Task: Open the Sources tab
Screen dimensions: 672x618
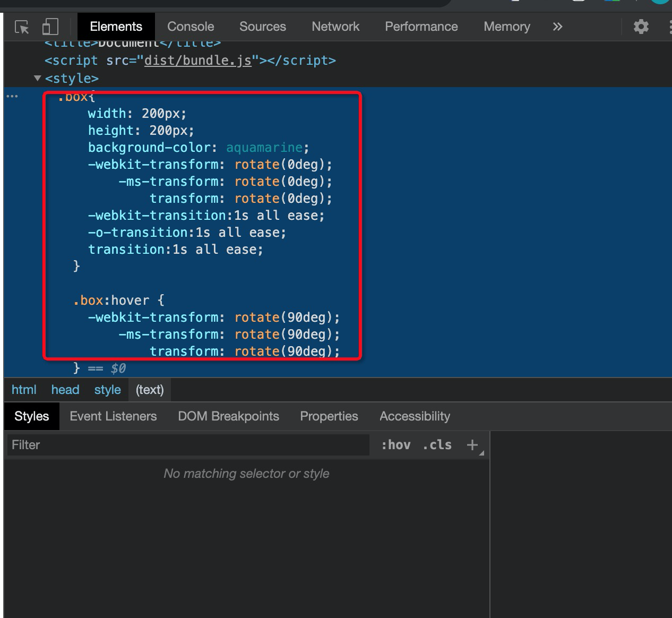Action: (x=263, y=27)
